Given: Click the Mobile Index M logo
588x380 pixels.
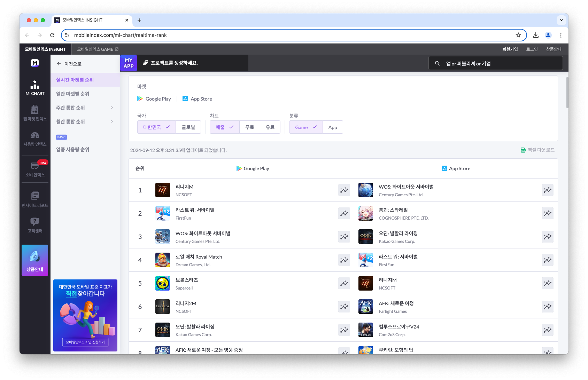Looking at the screenshot, I should (x=35, y=63).
